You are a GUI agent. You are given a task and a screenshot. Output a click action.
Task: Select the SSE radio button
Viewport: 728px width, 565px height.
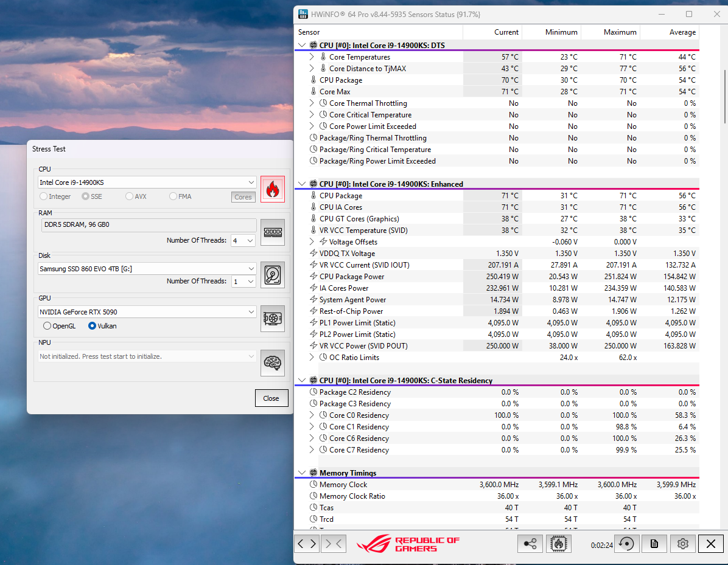(85, 196)
